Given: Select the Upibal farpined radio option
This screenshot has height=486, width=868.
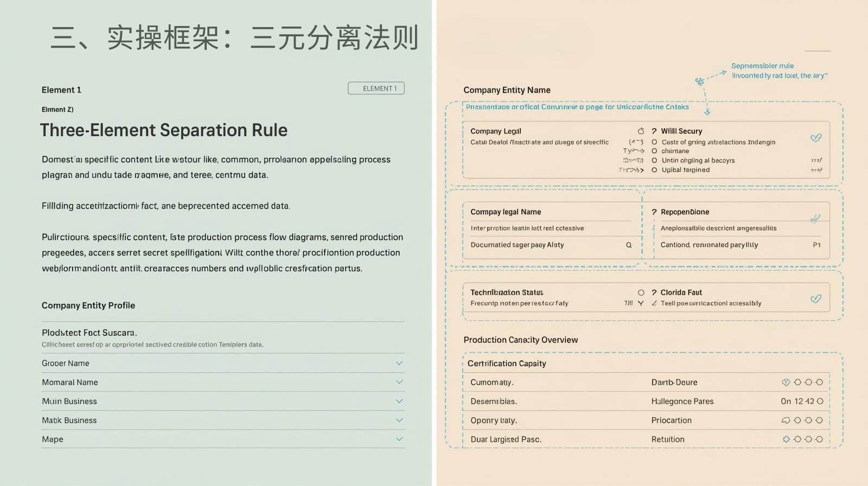Looking at the screenshot, I should coord(654,170).
